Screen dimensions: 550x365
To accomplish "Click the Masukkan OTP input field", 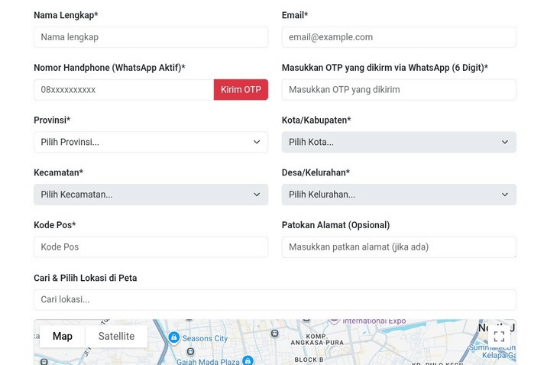I will point(399,89).
